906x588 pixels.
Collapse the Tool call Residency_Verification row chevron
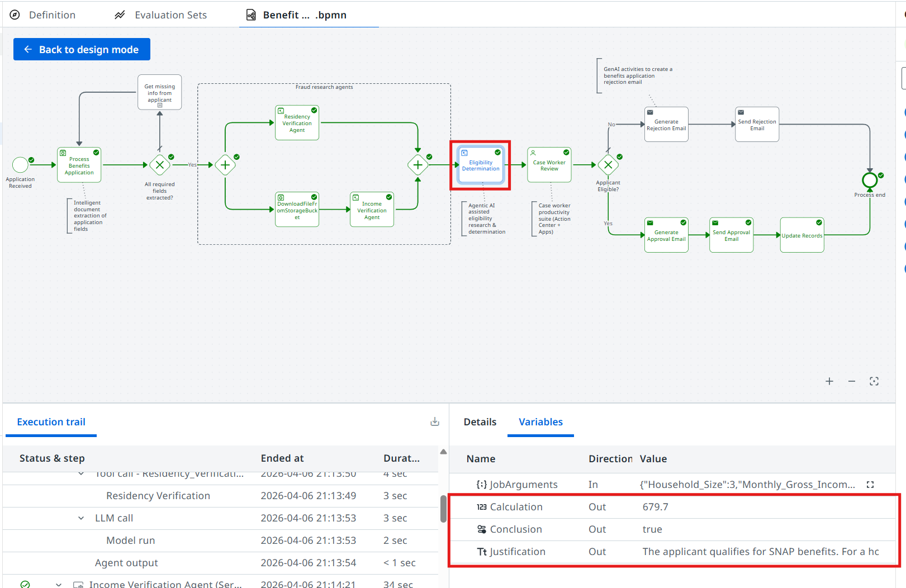click(82, 474)
